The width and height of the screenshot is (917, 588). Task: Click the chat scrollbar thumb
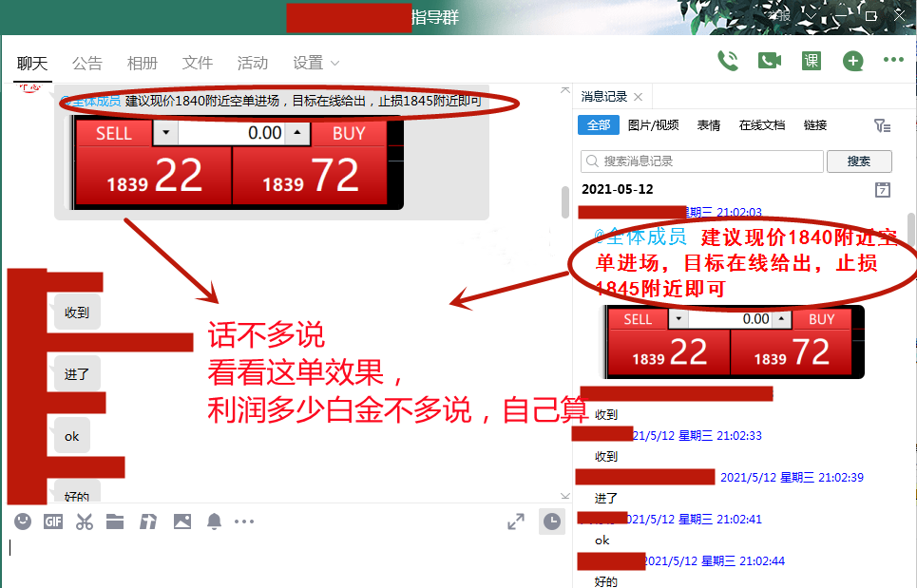565,202
